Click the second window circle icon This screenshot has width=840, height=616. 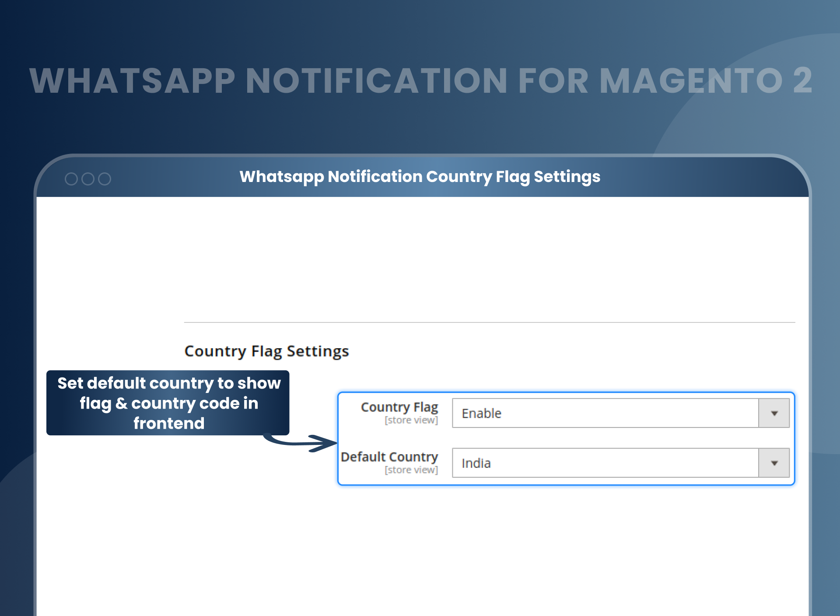[x=88, y=179]
